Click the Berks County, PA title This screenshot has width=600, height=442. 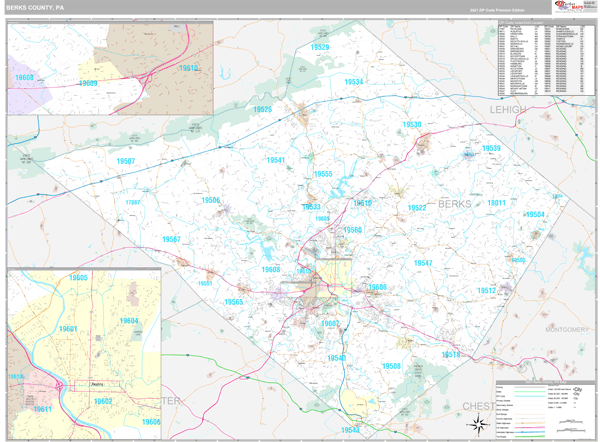pyautogui.click(x=34, y=8)
